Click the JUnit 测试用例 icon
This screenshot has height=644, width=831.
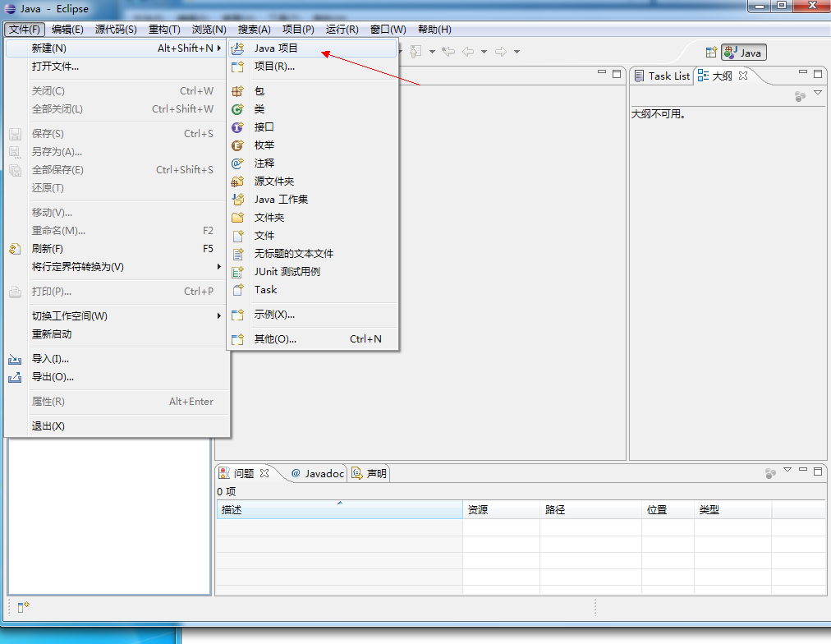pyautogui.click(x=237, y=271)
